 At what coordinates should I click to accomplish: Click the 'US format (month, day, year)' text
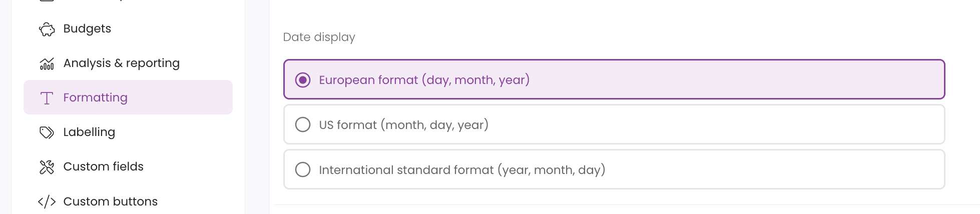coord(404,125)
